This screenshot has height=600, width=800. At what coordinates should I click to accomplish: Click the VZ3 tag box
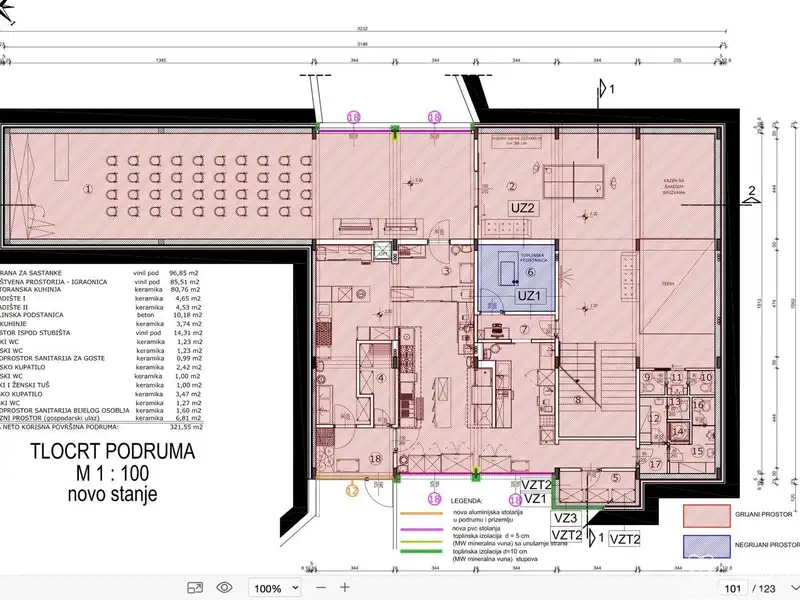coord(566,518)
